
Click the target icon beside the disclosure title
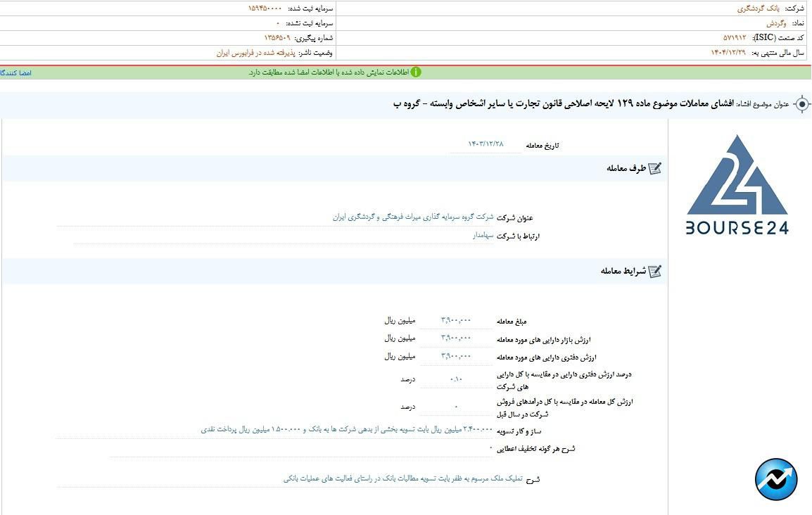coord(801,104)
